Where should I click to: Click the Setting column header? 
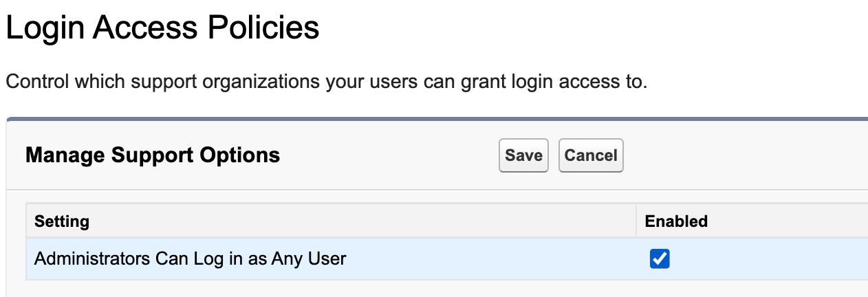[62, 221]
